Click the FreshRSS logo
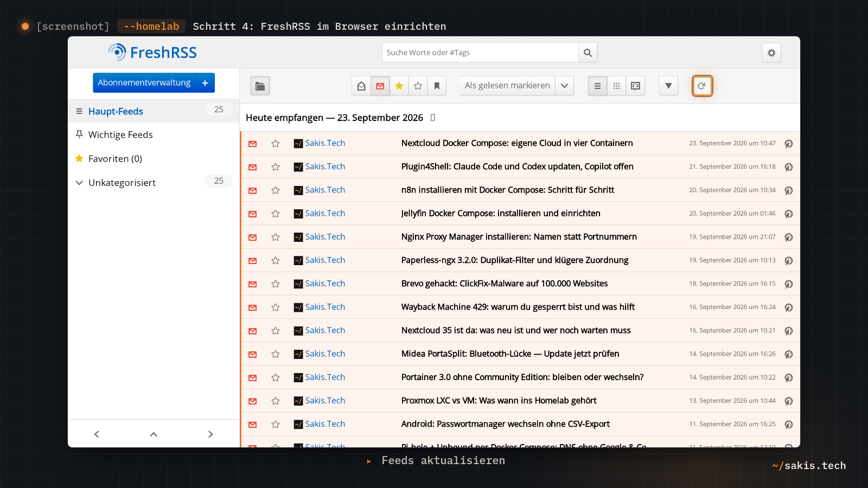The image size is (868, 488). [x=152, y=53]
